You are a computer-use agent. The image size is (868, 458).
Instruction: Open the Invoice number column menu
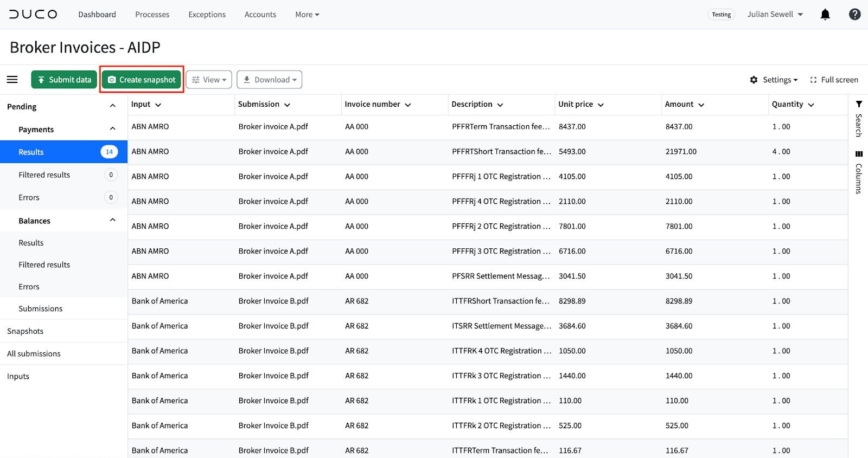pyautogui.click(x=408, y=105)
